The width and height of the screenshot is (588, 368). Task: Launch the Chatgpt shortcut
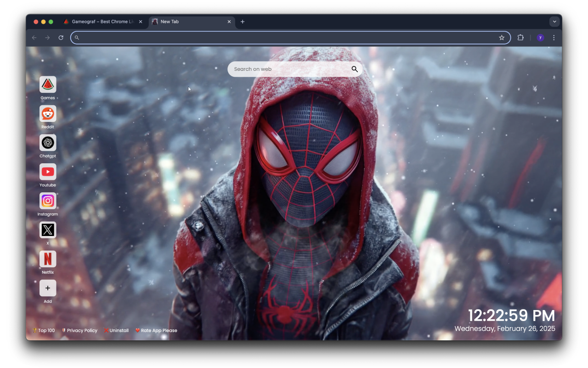pyautogui.click(x=48, y=143)
